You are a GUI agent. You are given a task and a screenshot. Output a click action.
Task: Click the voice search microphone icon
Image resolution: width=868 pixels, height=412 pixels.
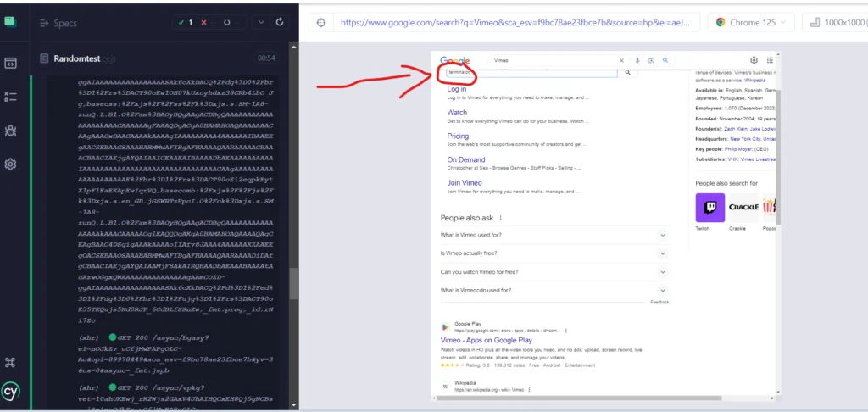click(637, 60)
